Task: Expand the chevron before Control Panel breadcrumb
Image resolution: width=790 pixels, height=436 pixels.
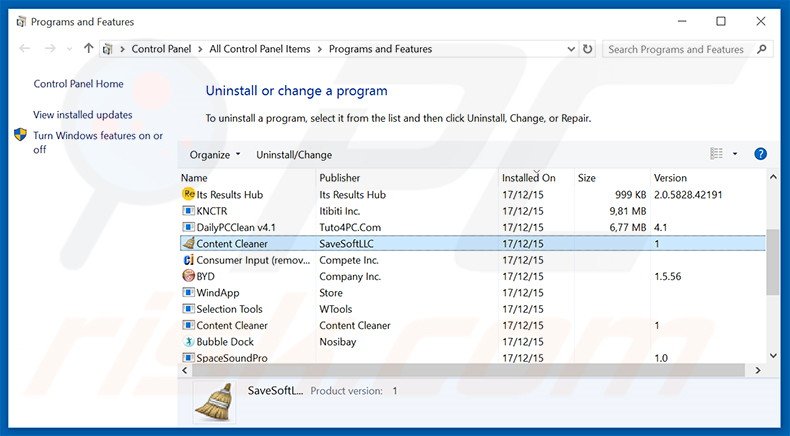Action: point(122,49)
